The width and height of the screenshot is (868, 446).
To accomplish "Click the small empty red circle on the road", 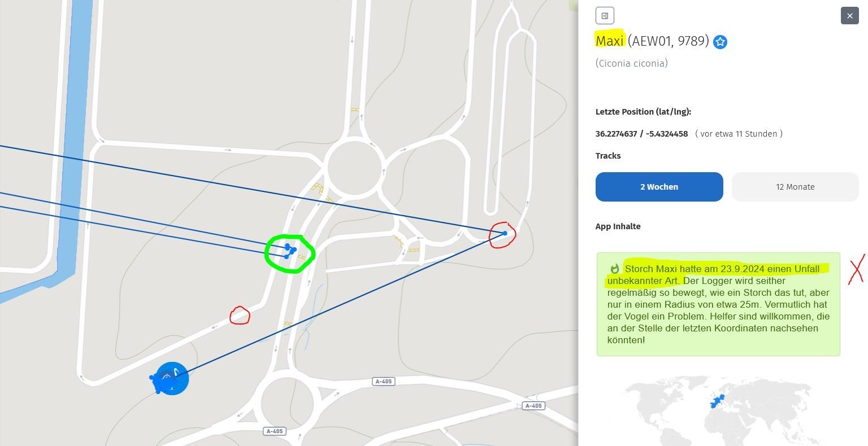I will 240,316.
